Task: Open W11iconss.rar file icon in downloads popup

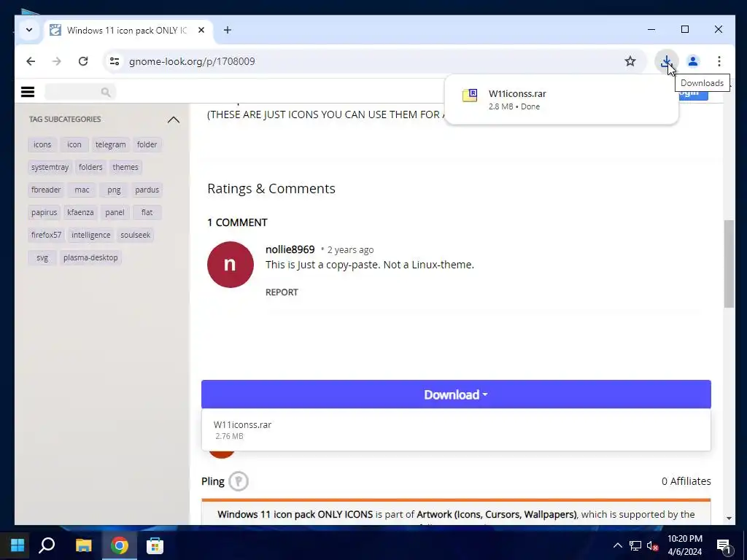Action: [470, 96]
